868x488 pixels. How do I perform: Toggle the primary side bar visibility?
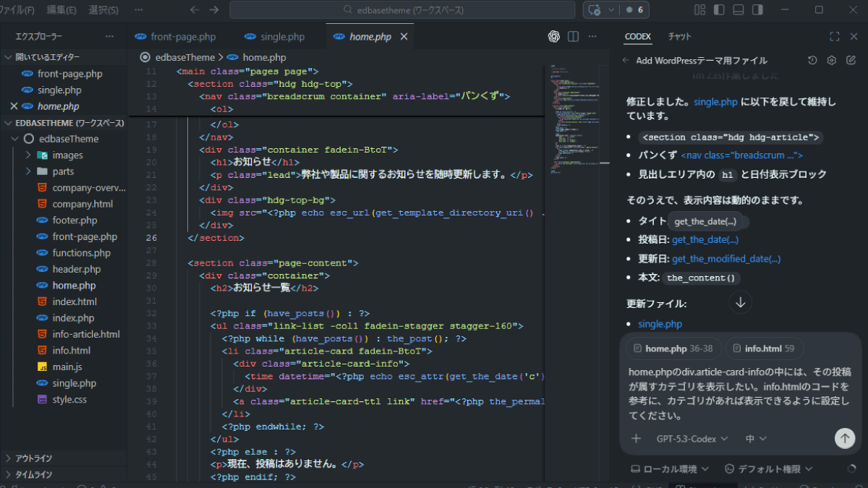pos(718,10)
